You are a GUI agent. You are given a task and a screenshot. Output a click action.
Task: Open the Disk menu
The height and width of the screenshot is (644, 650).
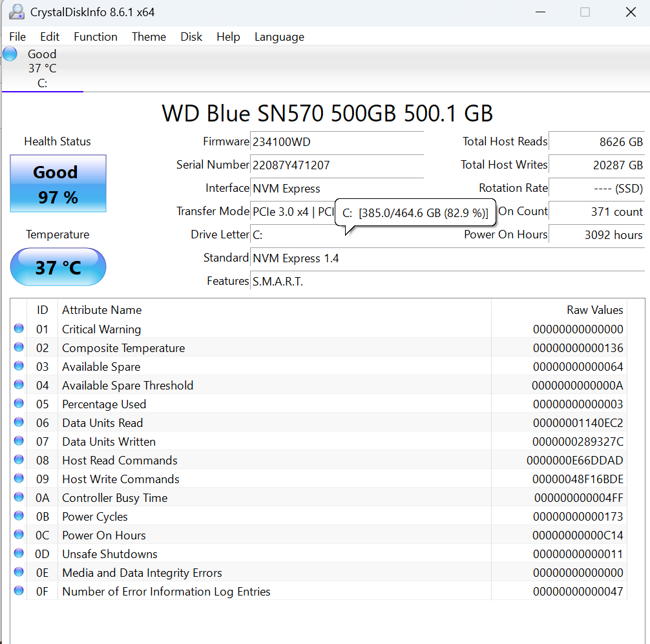(191, 37)
